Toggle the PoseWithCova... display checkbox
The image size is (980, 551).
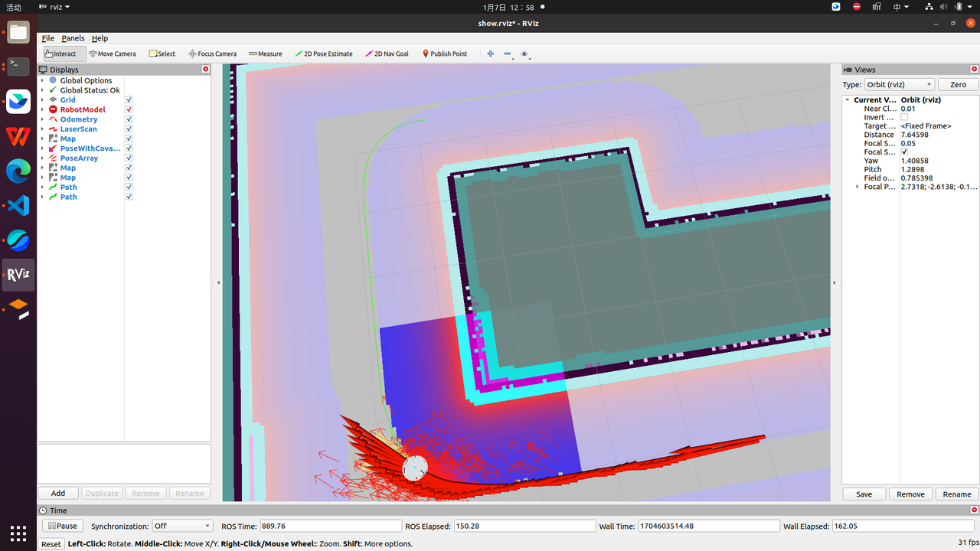129,148
